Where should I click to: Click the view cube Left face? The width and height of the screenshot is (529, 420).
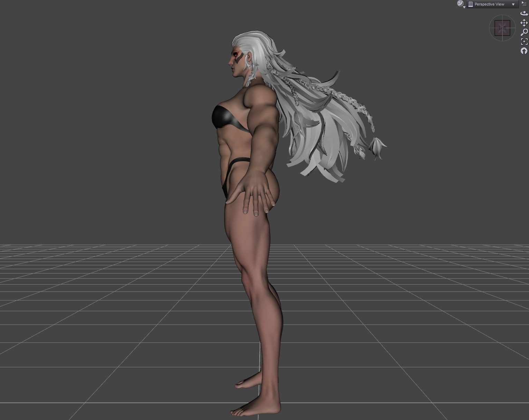coord(502,28)
